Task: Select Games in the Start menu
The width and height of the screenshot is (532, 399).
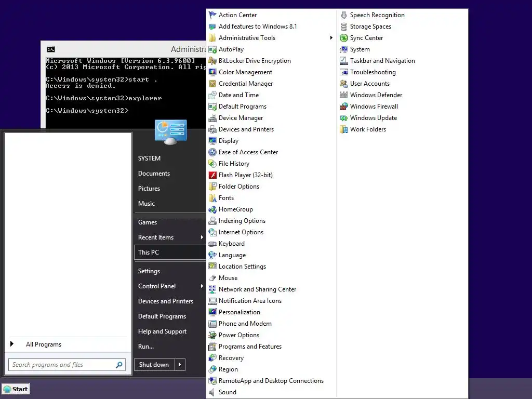Action: (x=147, y=222)
